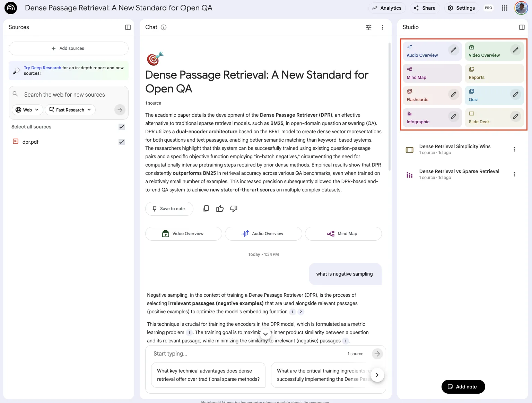
Task: Uncheck the dpr.pdf source
Action: click(122, 142)
